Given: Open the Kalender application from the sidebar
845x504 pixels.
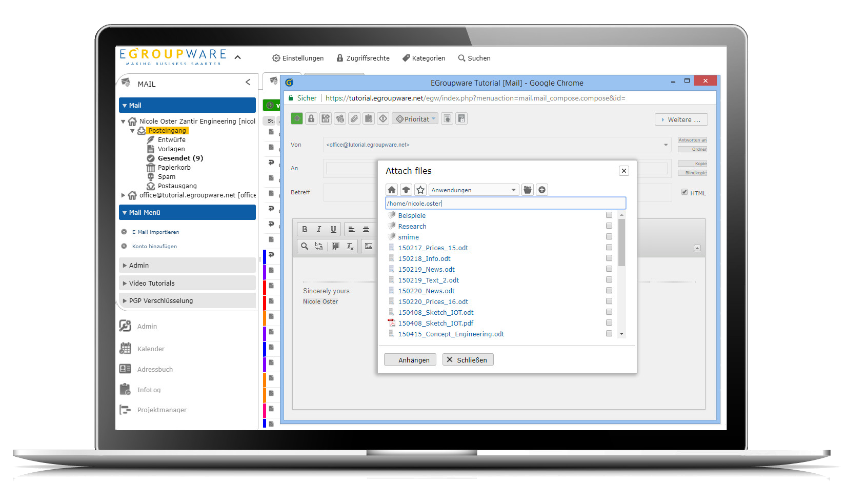Looking at the screenshot, I should pyautogui.click(x=151, y=348).
